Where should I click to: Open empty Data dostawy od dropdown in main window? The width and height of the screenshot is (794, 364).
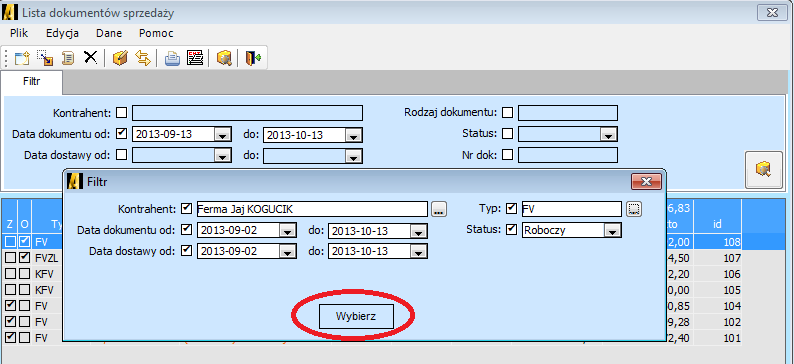[222, 156]
